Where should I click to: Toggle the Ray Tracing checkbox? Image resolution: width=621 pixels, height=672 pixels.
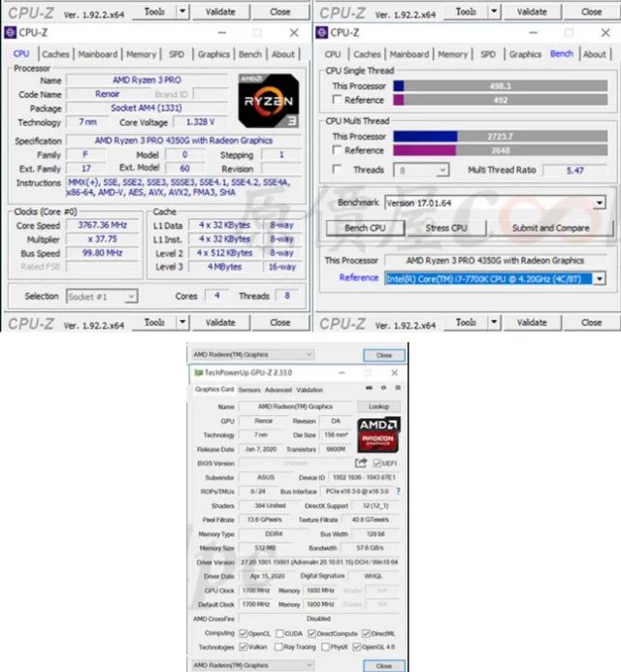278,647
